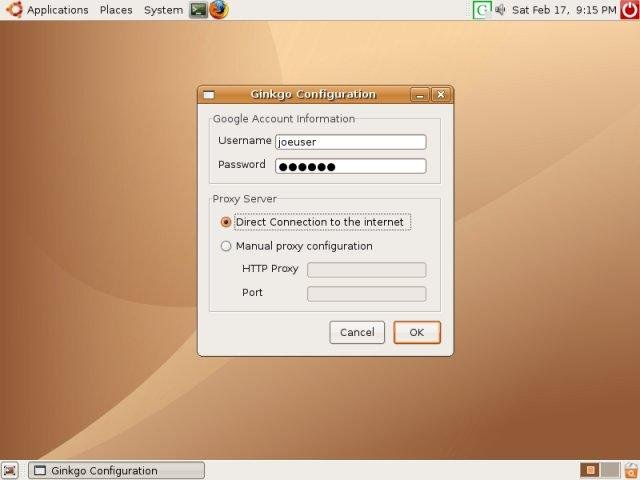Minimize the Ginkgo Configuration dialog
Screen dimensions: 640x480
point(420,95)
